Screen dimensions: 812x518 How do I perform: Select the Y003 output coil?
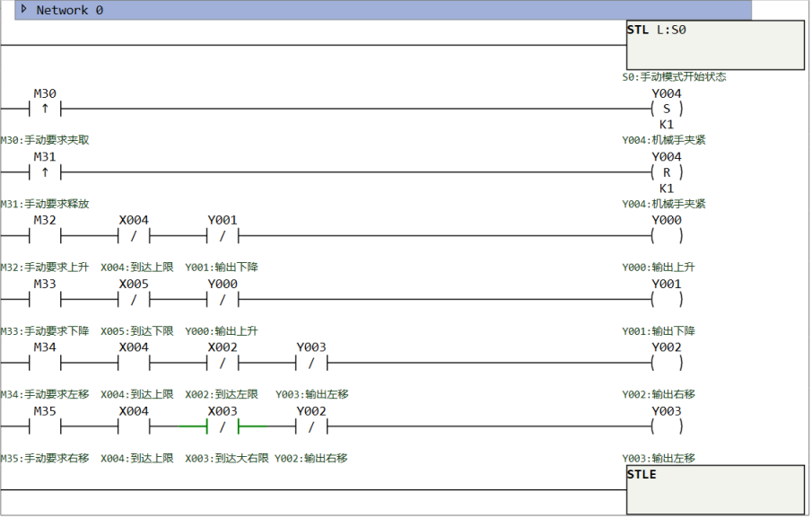[666, 427]
